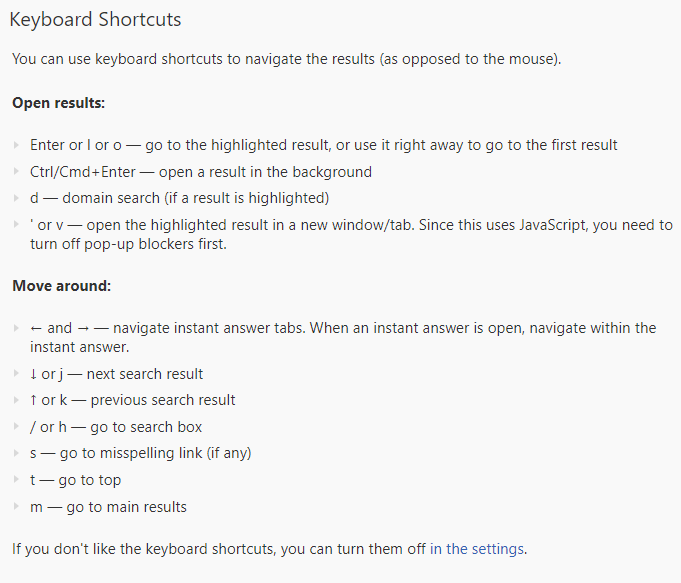Image resolution: width=681 pixels, height=583 pixels.
Task: Click the bullet arrow beside 'go to main results'
Action: pos(17,507)
